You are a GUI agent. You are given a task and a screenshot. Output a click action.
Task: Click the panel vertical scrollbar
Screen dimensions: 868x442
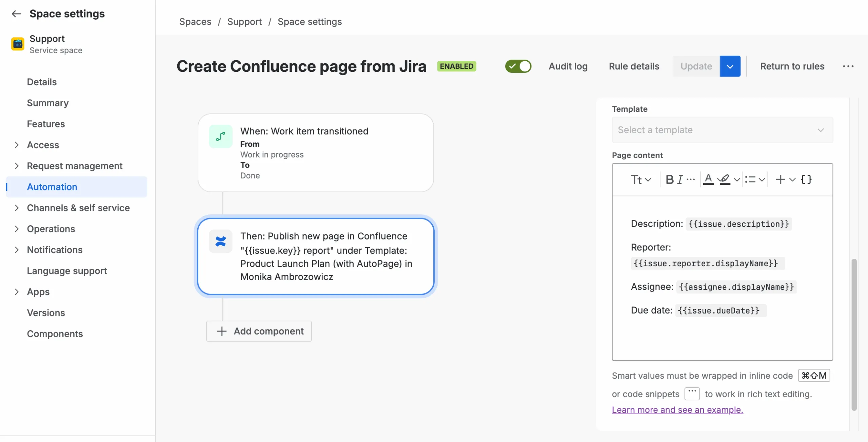pyautogui.click(x=854, y=335)
